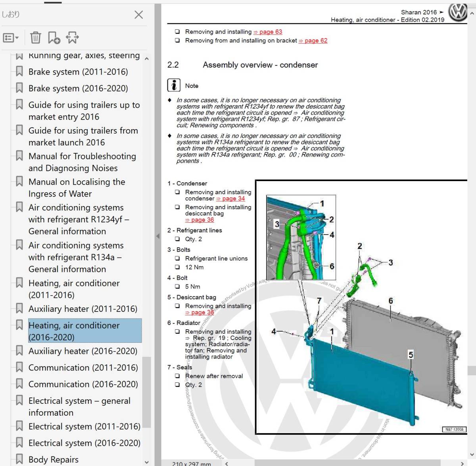476x466 pixels.
Task: Follow the 'page 63' link
Action: coord(268,32)
